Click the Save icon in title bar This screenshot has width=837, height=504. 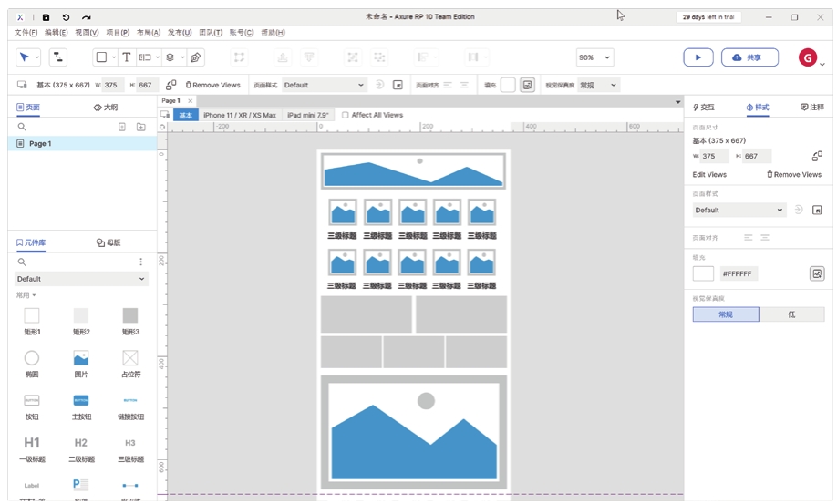[46, 17]
